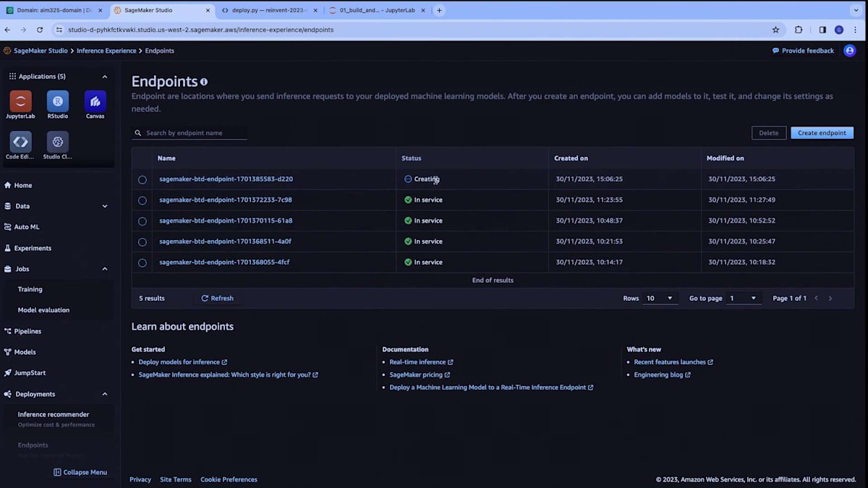Select radio for endpoint ending 7c98
Screen dimensions: 868x488
[142, 200]
